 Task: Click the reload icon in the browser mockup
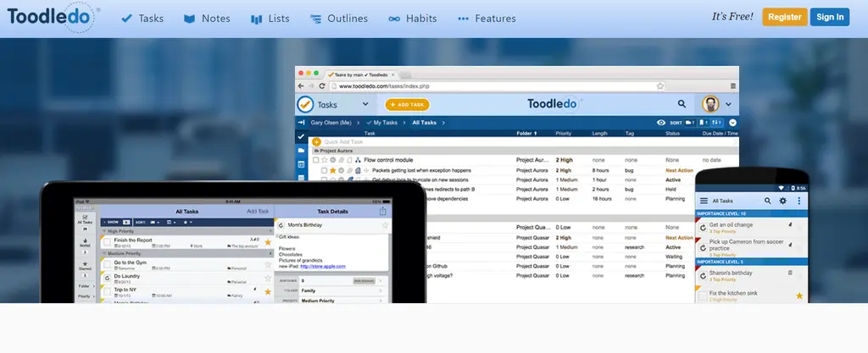(x=321, y=86)
